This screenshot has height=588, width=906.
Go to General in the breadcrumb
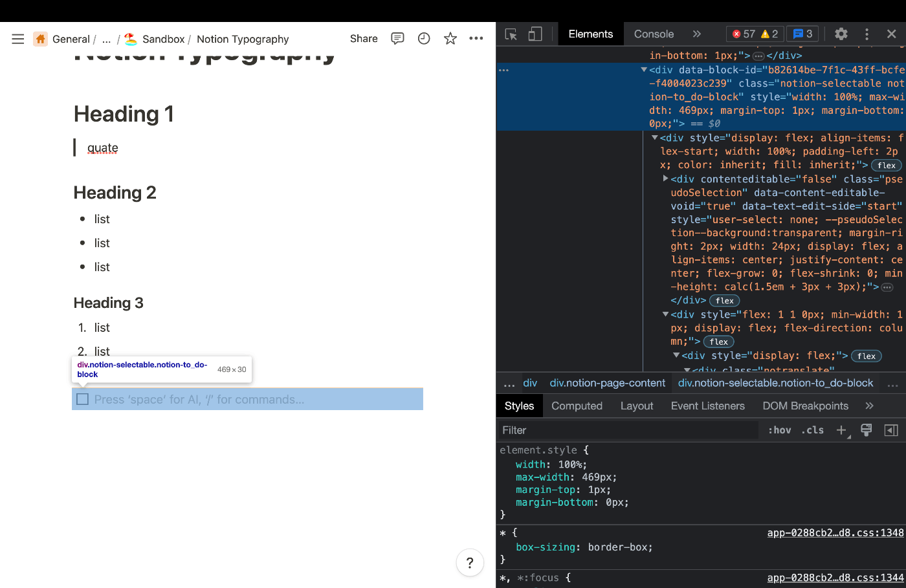coord(71,39)
